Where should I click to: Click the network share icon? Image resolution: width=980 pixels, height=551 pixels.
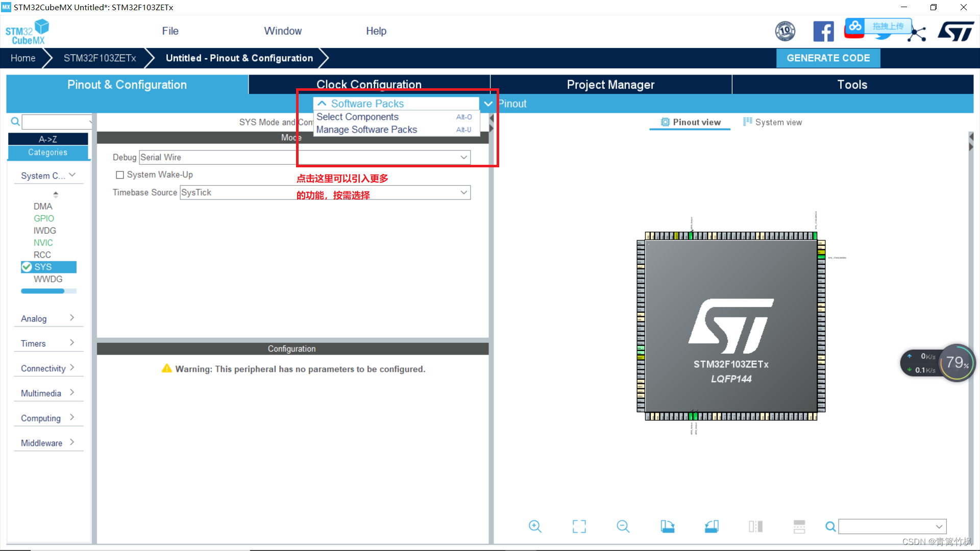coord(918,34)
